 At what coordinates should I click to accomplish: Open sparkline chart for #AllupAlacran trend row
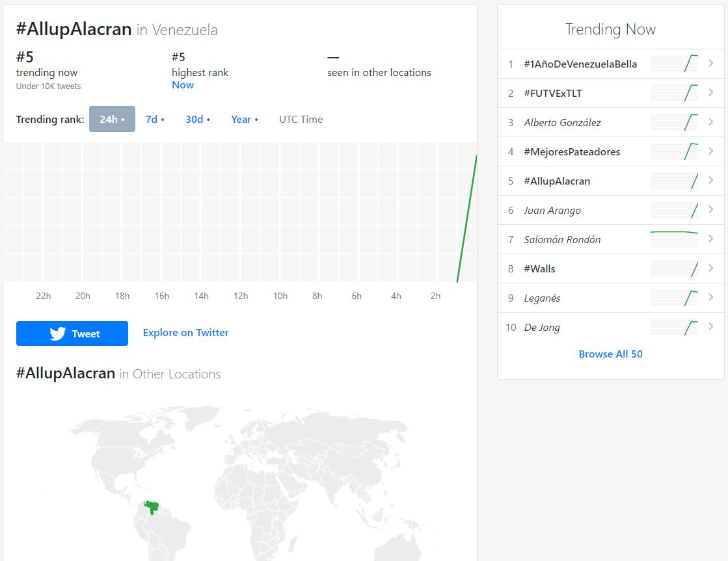[674, 181]
